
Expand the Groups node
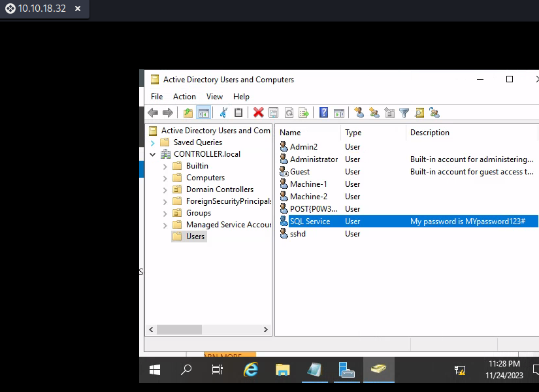click(165, 214)
